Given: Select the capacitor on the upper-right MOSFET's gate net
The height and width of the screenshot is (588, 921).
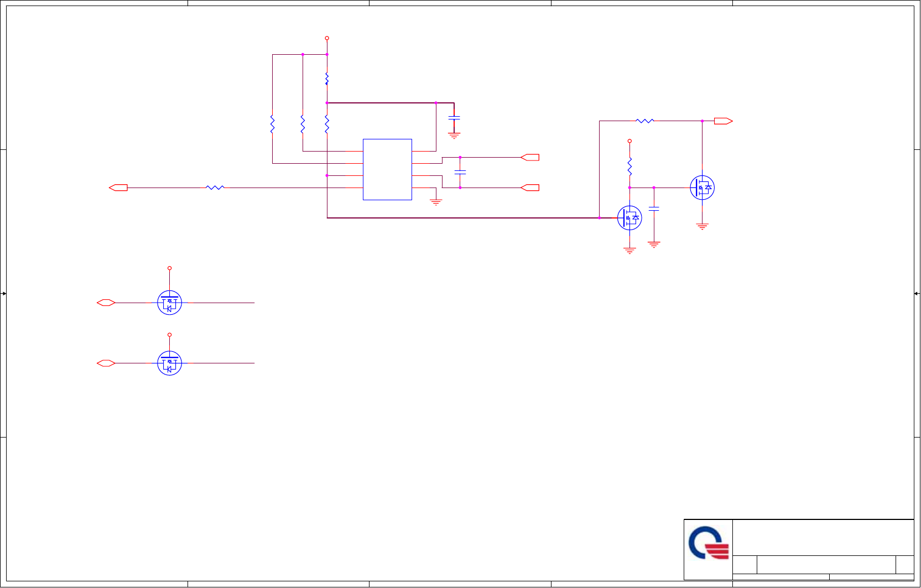Looking at the screenshot, I should tap(654, 209).
